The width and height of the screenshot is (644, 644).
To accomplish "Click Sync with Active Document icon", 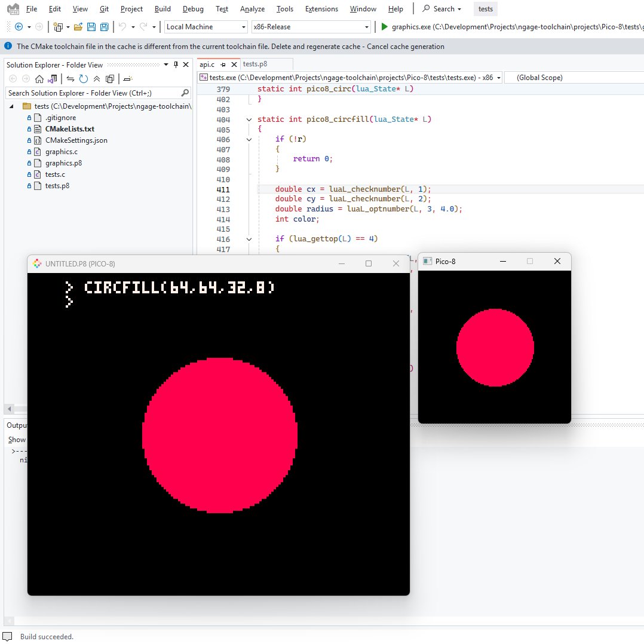I will [x=70, y=79].
